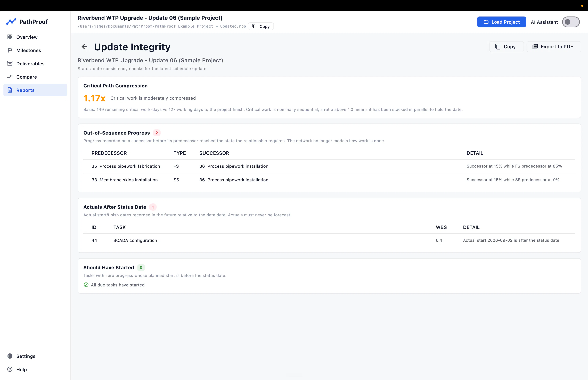588x380 pixels.
Task: Click the Actual start 2026-09-02 detail text
Action: pos(511,240)
